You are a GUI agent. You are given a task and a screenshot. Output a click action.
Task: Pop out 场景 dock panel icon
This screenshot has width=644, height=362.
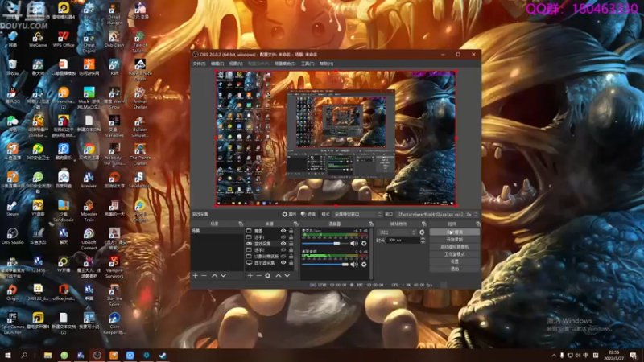pyautogui.click(x=241, y=224)
